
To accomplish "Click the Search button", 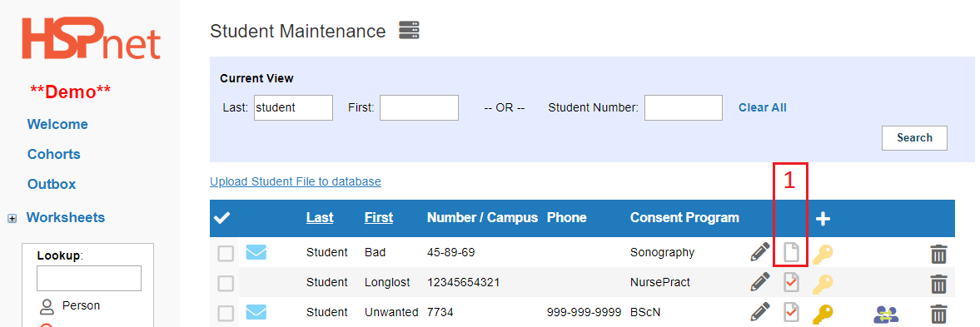I will point(914,138).
